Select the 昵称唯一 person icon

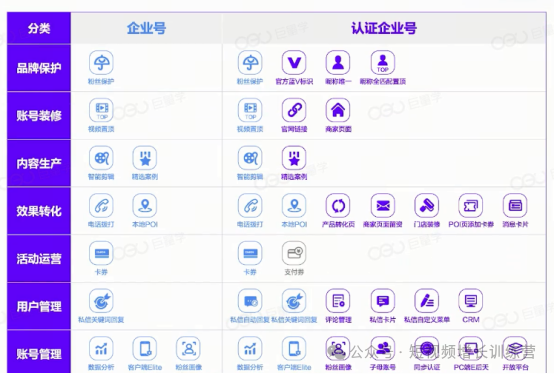pyautogui.click(x=338, y=63)
